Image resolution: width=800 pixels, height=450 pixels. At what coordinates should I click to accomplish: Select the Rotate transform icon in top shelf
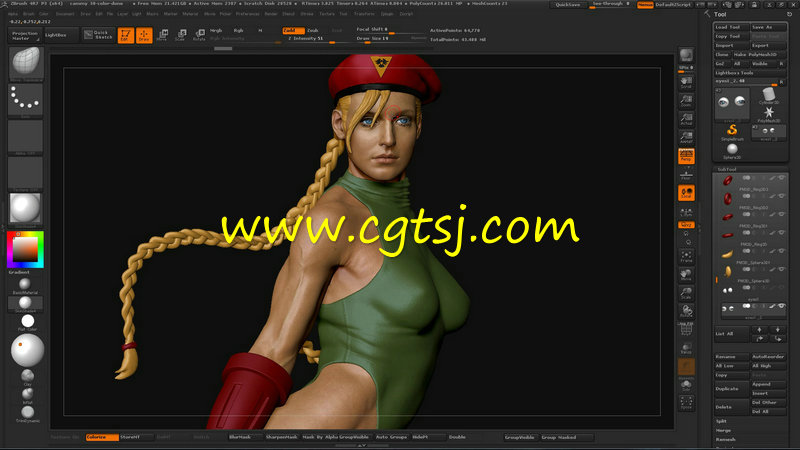coord(199,35)
